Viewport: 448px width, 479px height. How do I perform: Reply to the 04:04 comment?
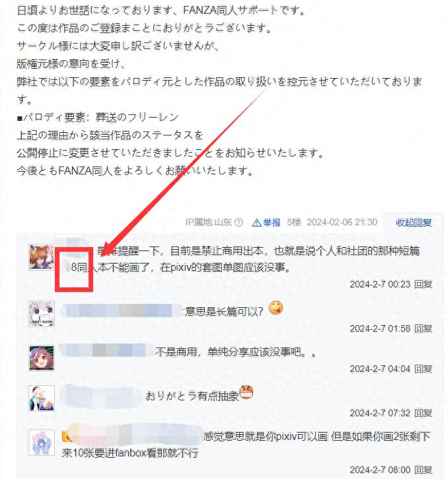coord(424,369)
